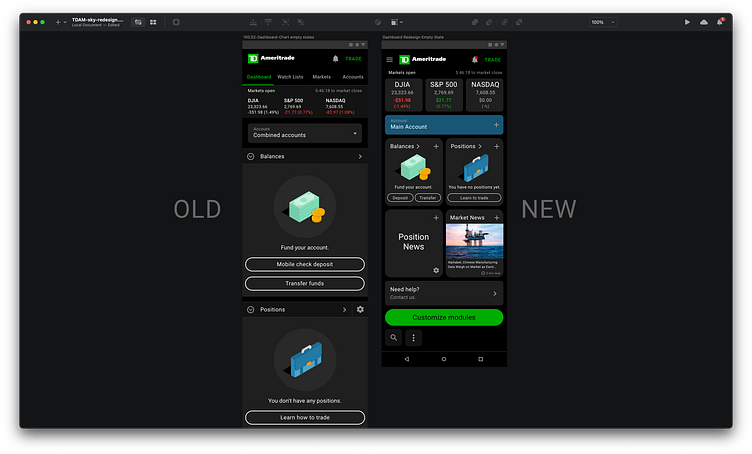Click old dashboard NASDAQ quote text
752x454 pixels.
340,106
